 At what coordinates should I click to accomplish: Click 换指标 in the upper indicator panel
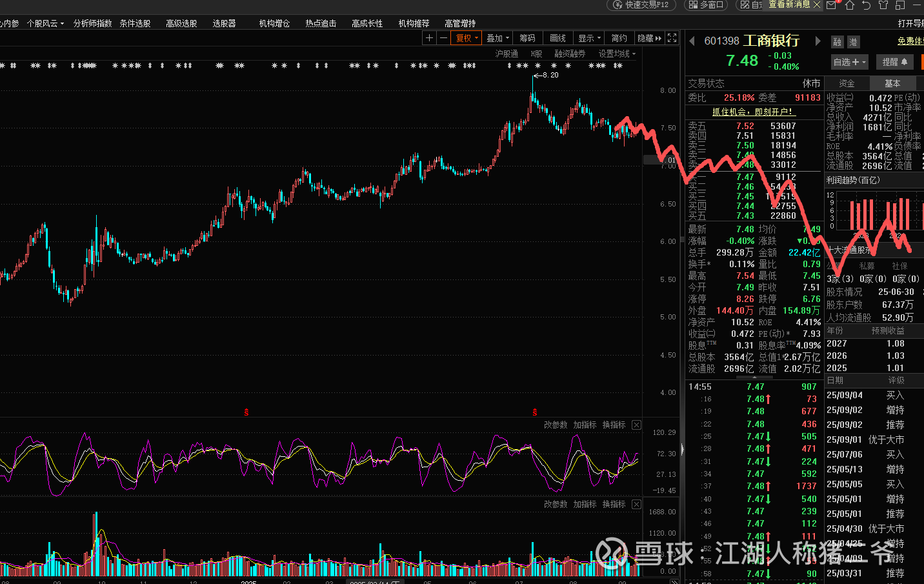tap(614, 425)
